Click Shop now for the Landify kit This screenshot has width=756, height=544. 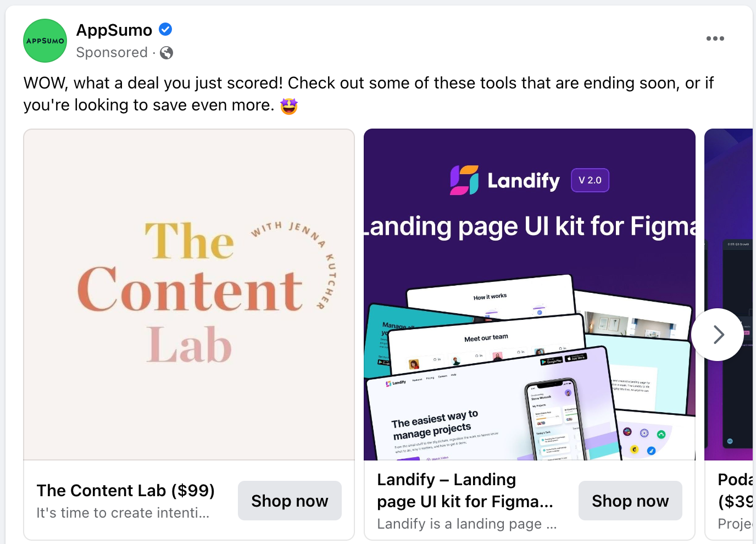click(630, 501)
